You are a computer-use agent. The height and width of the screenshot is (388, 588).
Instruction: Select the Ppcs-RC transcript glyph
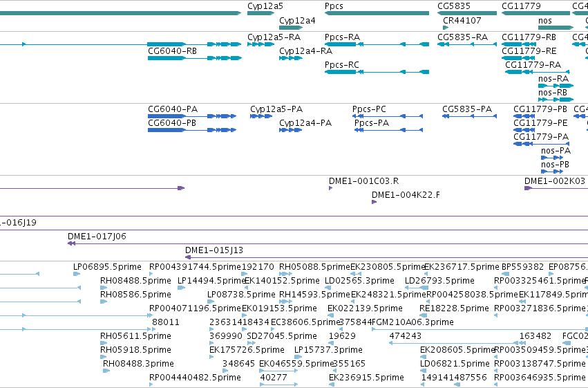point(377,72)
